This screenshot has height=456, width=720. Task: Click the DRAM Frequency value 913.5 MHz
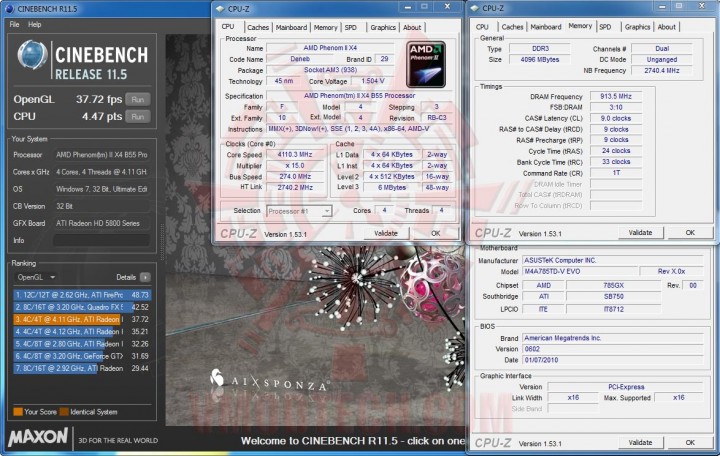(616, 96)
